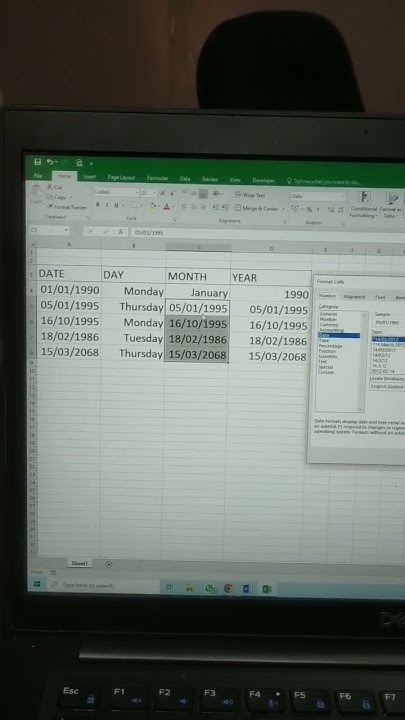405x720 pixels.
Task: Switch to the Page Layout ribbon tab
Action: 121,177
